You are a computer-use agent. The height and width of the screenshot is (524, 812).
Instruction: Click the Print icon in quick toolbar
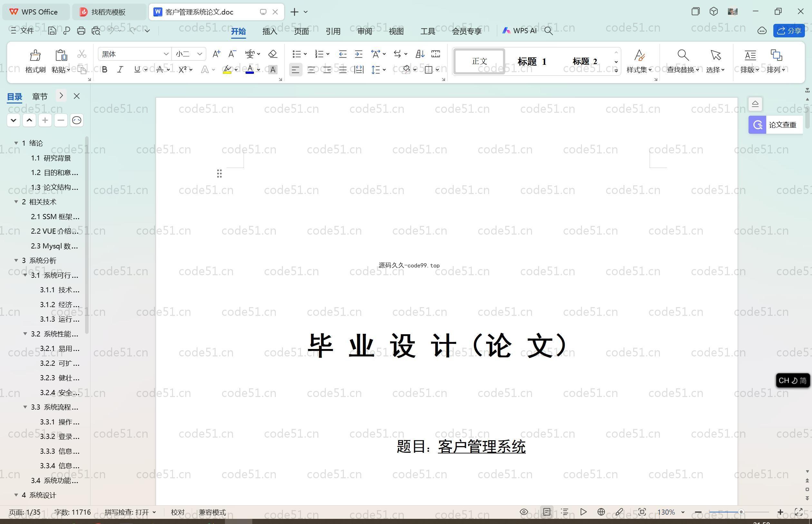(x=81, y=31)
